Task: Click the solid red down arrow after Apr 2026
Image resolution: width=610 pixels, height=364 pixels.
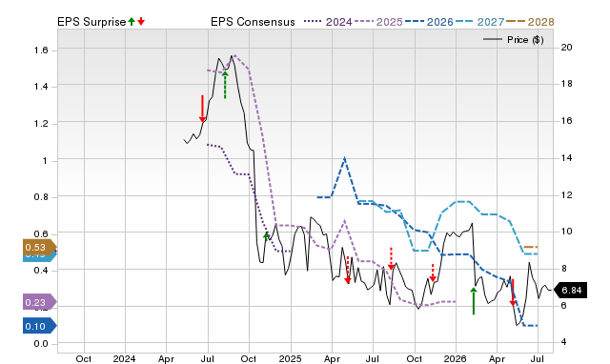Action: [513, 293]
